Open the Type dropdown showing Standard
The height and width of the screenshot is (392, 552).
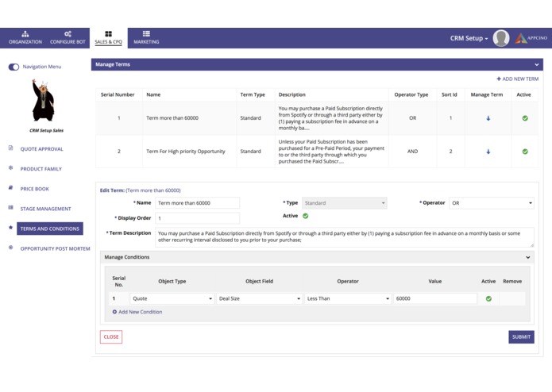(344, 203)
